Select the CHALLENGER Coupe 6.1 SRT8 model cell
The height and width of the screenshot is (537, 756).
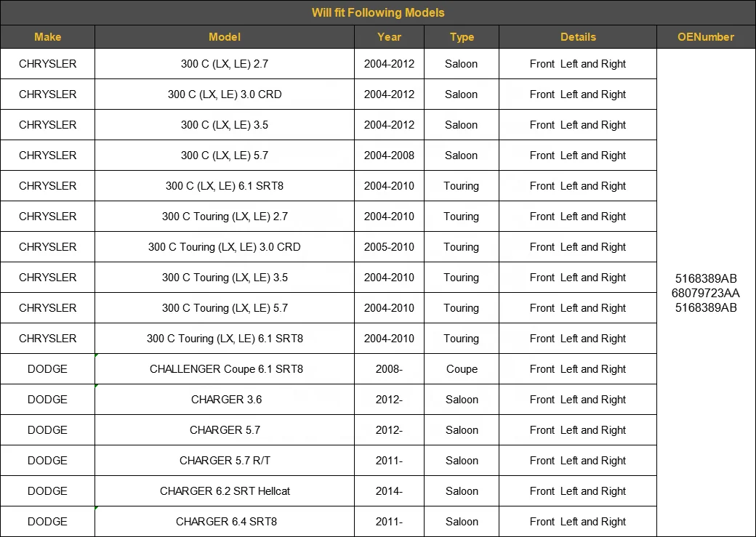pos(226,369)
